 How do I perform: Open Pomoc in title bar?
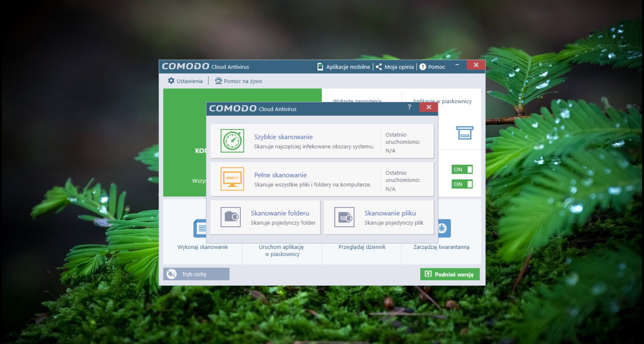432,67
